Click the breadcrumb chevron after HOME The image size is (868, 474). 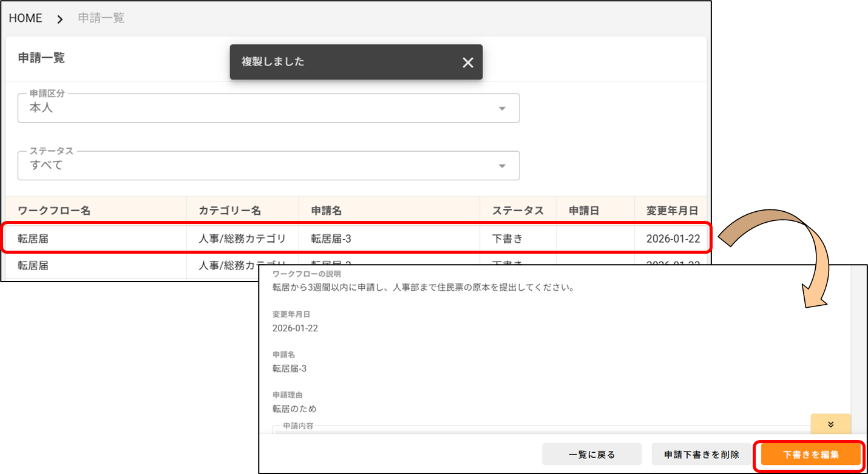59,19
